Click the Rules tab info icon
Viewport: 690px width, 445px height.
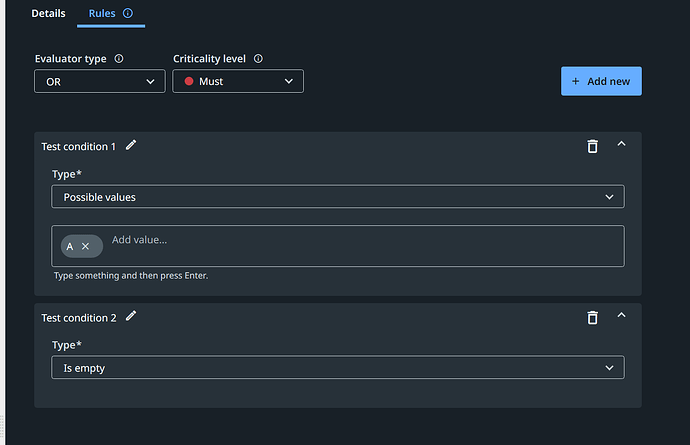click(x=128, y=14)
